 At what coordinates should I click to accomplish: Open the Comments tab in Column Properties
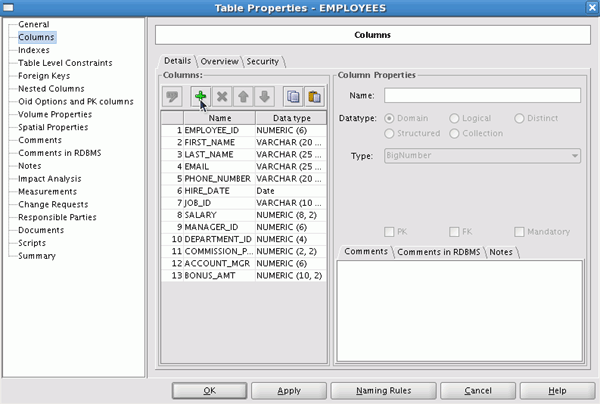pyautogui.click(x=366, y=251)
